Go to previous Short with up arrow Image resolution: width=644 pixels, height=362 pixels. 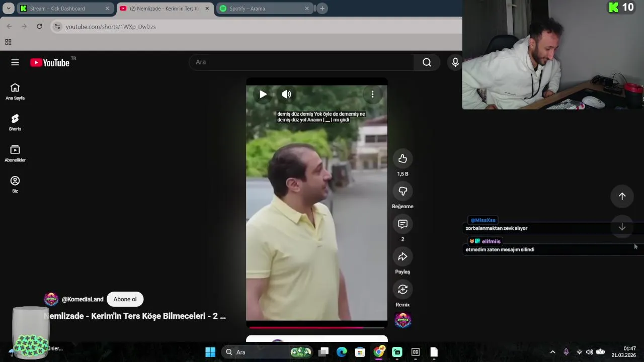click(622, 197)
